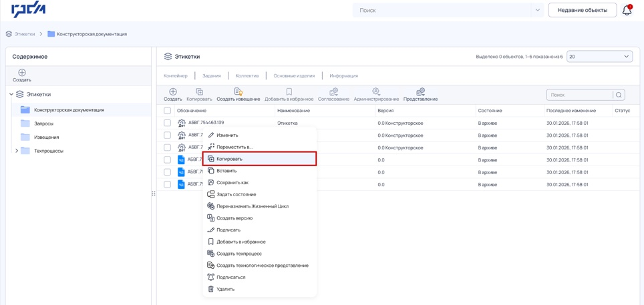Switch to the Коллектив tab
Image resolution: width=644 pixels, height=305 pixels.
tap(247, 76)
